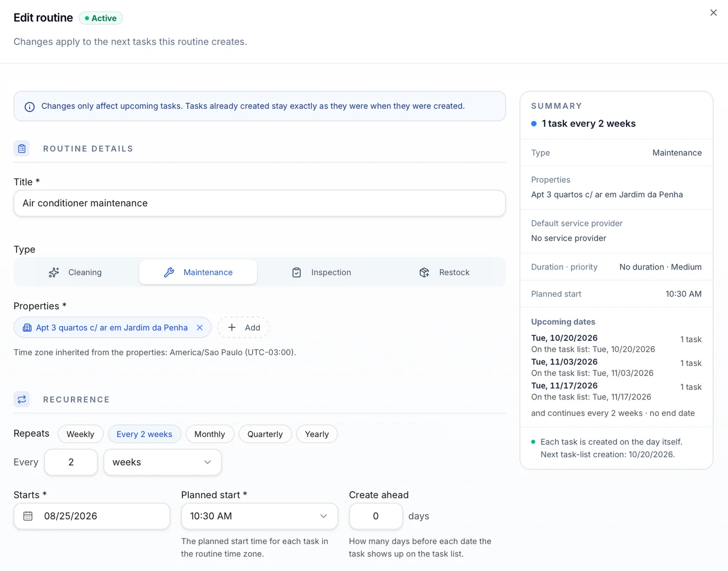
Task: Close the Edit routine dialog
Action: coord(713,12)
